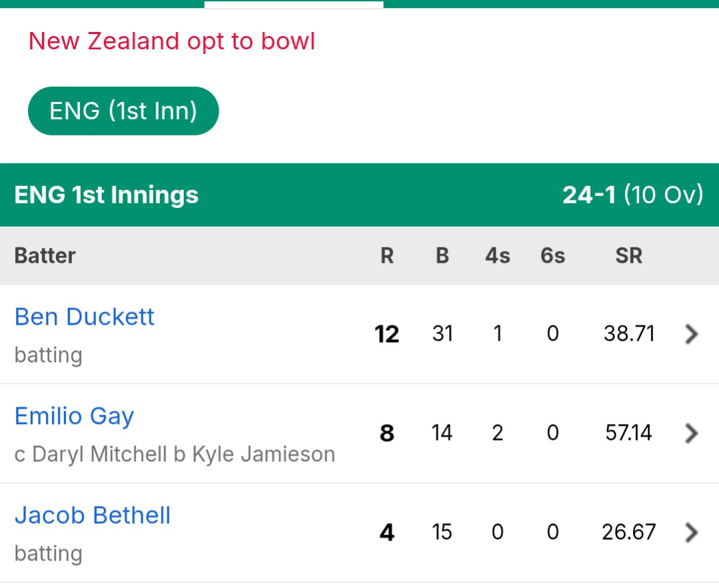Screen dimensions: 719x588
Task: Click the SR strike rate column header
Action: click(628, 255)
